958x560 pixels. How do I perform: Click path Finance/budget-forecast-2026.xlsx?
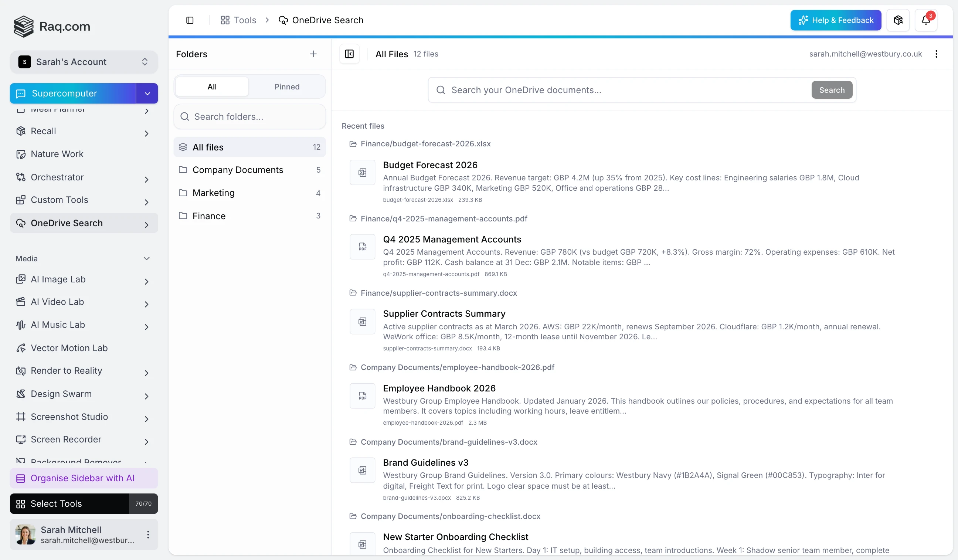(425, 144)
